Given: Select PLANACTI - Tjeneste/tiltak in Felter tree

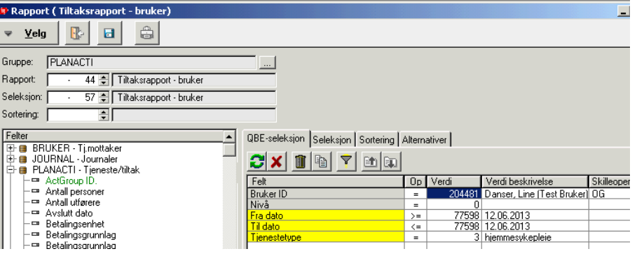Looking at the screenshot, I should pyautogui.click(x=86, y=169).
